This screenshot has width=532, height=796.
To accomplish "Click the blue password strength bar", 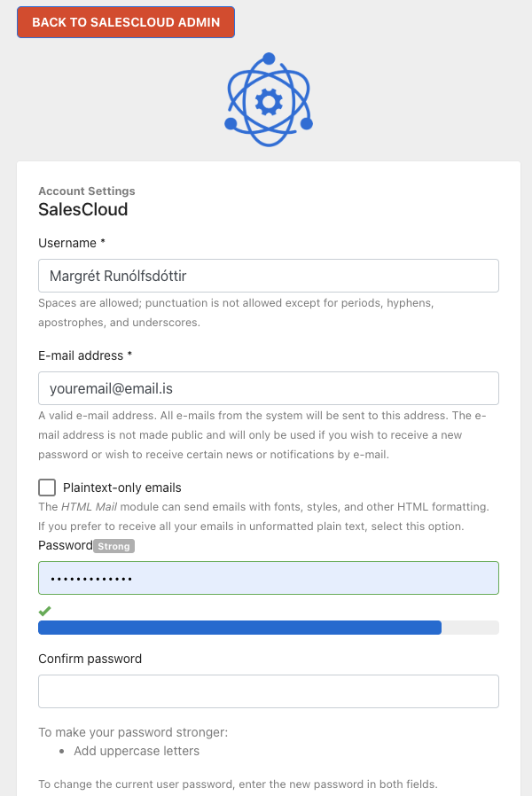I will [239, 628].
